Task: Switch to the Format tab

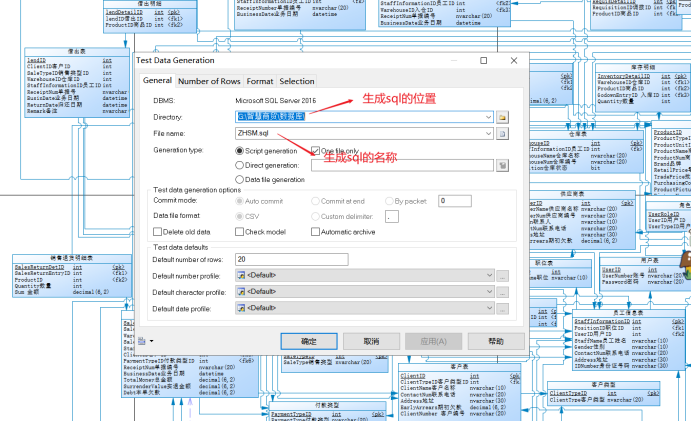Action: click(260, 81)
